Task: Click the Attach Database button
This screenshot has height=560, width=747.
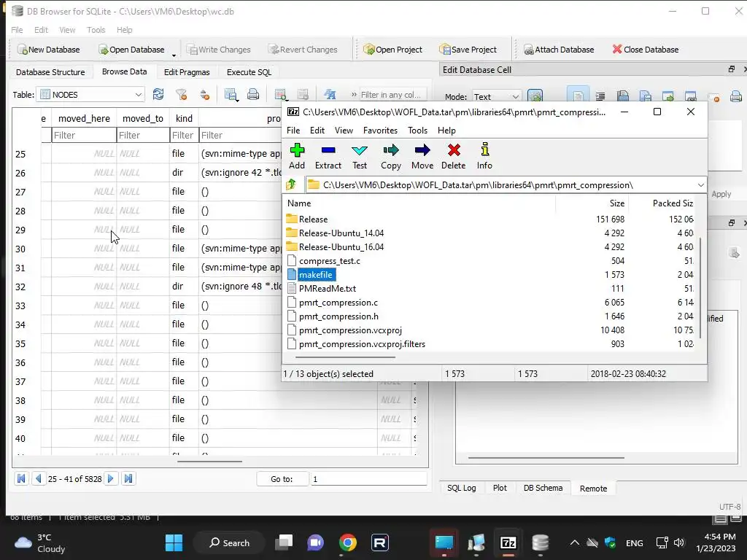Action: (559, 50)
